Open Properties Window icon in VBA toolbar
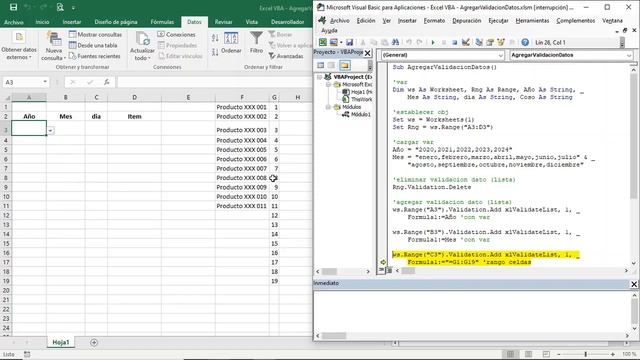The image size is (640, 360). [490, 42]
